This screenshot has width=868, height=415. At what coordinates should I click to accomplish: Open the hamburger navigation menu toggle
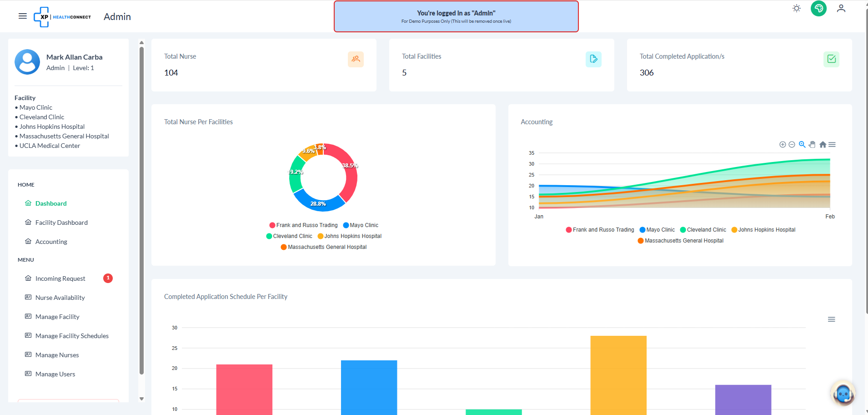(22, 16)
